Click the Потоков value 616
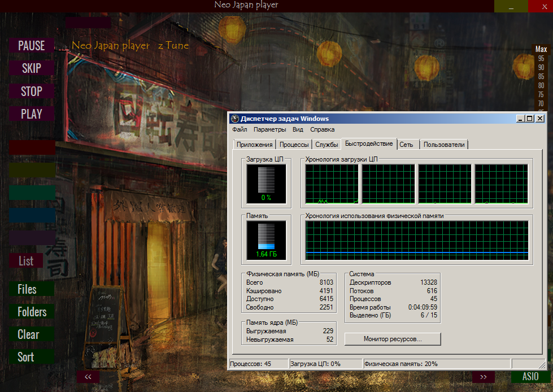 [432, 291]
